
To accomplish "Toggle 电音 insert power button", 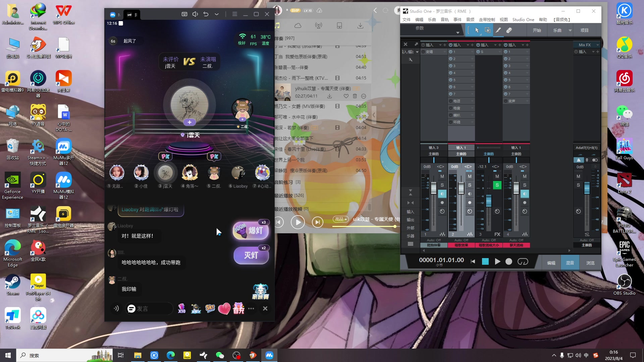I will [x=451, y=108].
